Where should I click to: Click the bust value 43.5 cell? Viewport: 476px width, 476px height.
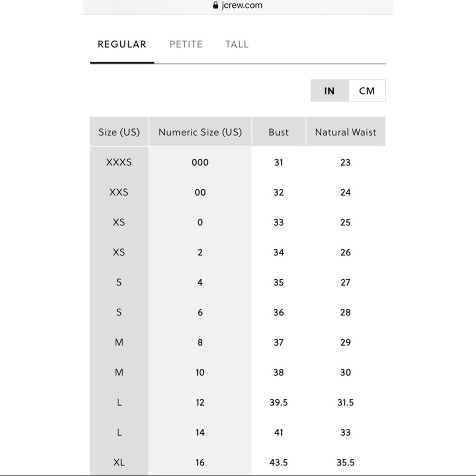(x=278, y=462)
